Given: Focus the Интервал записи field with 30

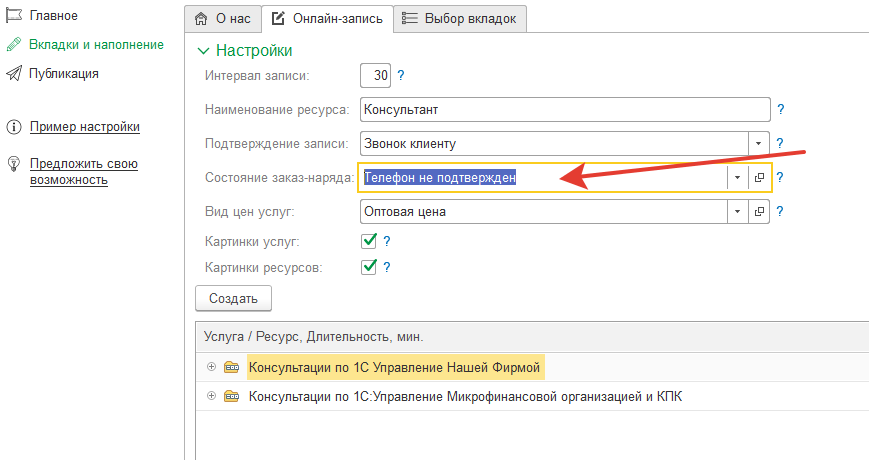Looking at the screenshot, I should pyautogui.click(x=375, y=75).
